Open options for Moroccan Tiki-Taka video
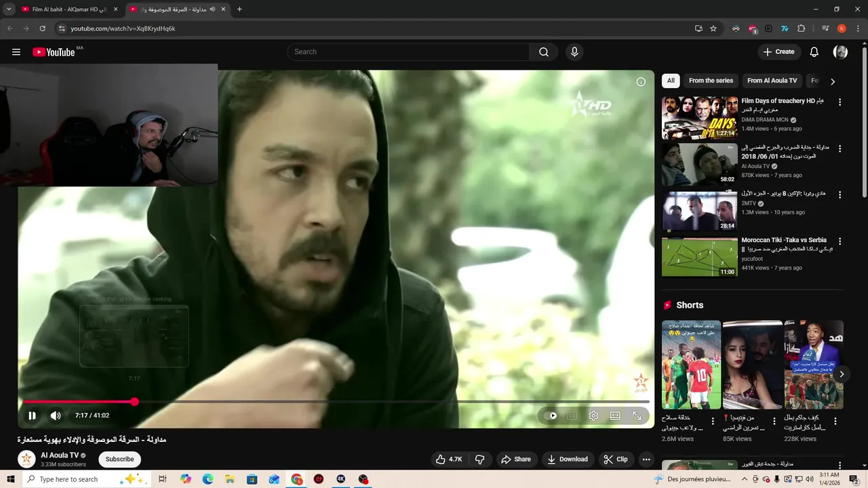This screenshot has width=868, height=488. coord(840,241)
